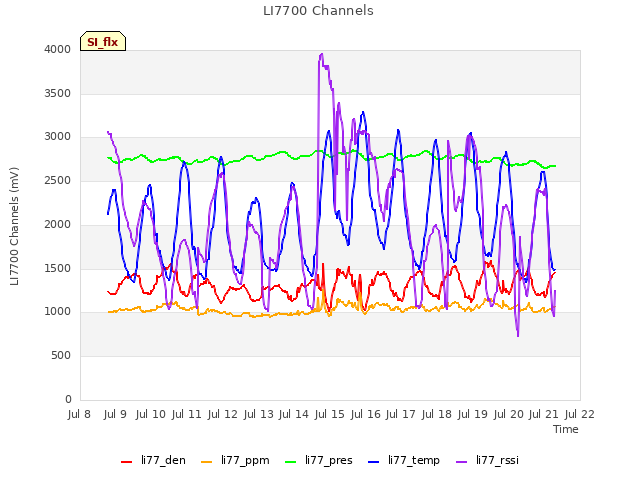Click the 3000 y-axis tick label
This screenshot has height=480, width=640.
coord(58,137)
